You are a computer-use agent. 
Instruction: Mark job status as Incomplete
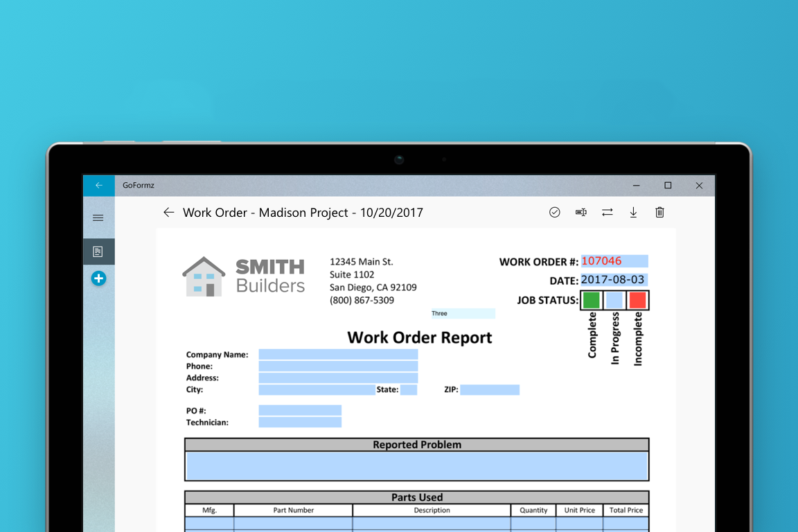(637, 299)
